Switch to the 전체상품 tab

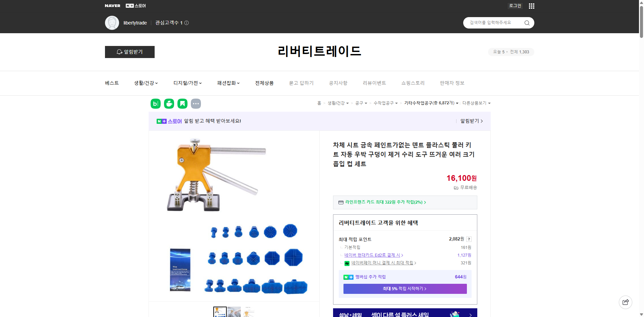click(x=264, y=83)
